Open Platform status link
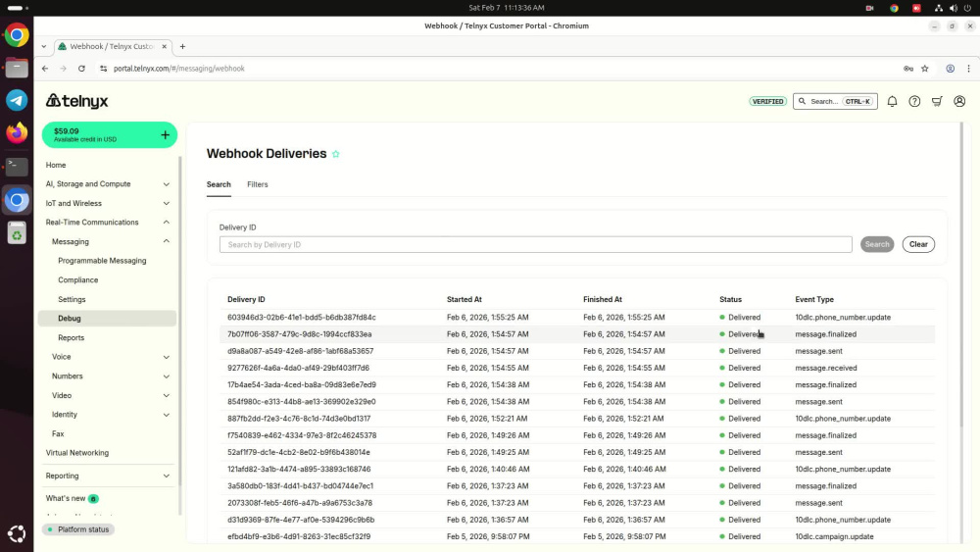The image size is (980, 552). tap(78, 529)
